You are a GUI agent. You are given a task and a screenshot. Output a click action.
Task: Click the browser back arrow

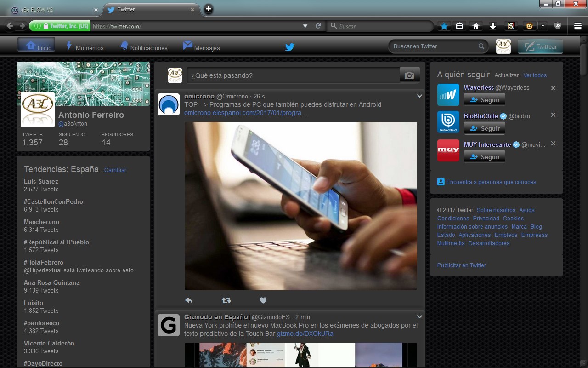click(x=10, y=26)
